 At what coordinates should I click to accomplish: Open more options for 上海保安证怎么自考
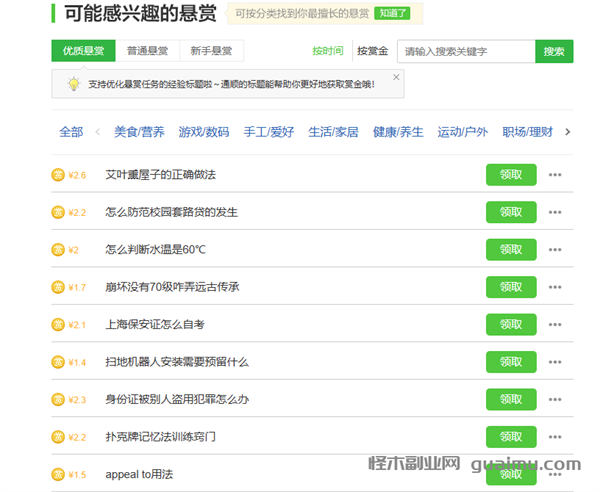(555, 325)
